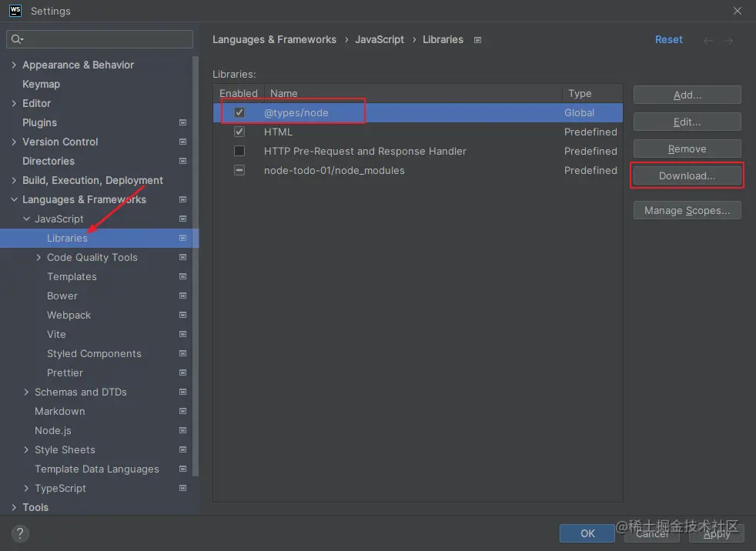Screen dimensions: 756x551
Task: Click project-level icon next to Languages & Frameworks
Action: tap(182, 199)
